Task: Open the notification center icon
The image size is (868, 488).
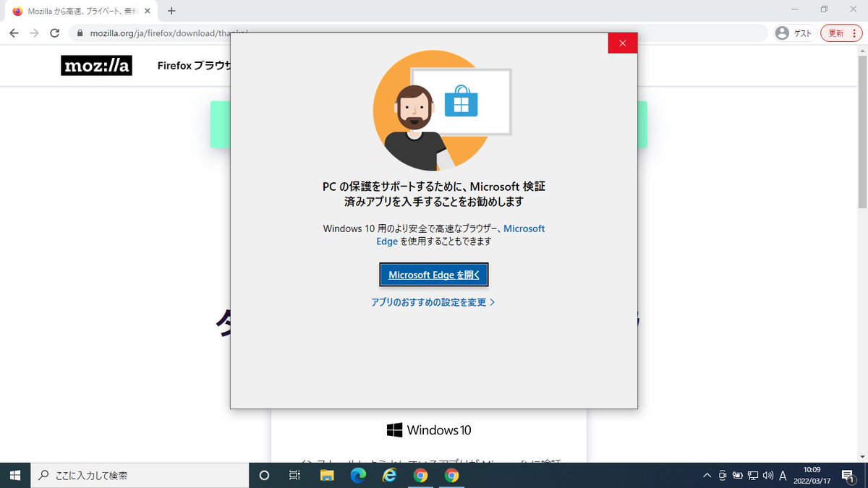Action: click(x=848, y=475)
